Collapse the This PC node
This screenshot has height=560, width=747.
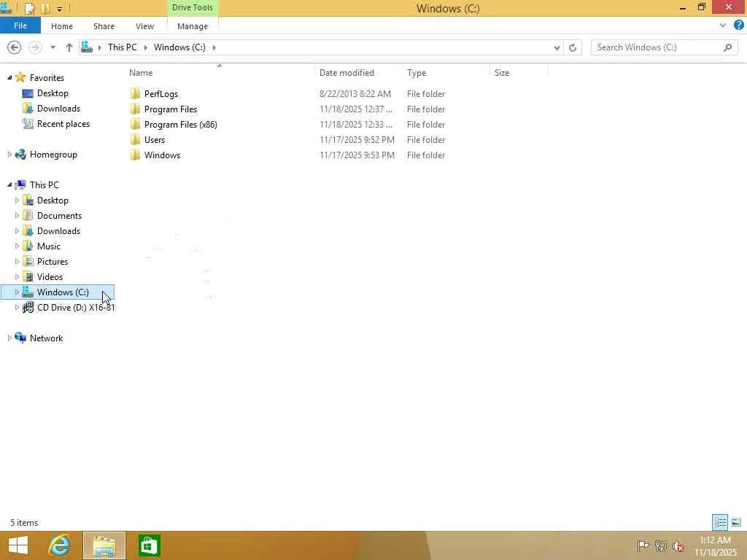coord(9,184)
